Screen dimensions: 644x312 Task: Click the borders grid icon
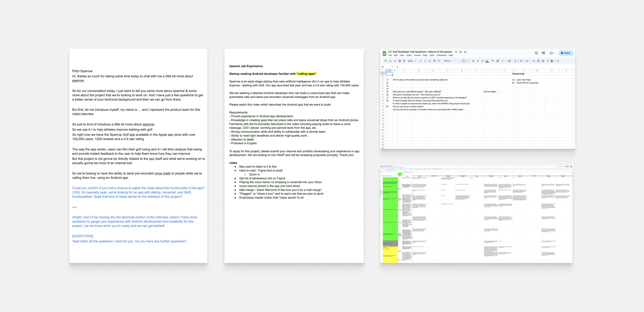point(498,61)
